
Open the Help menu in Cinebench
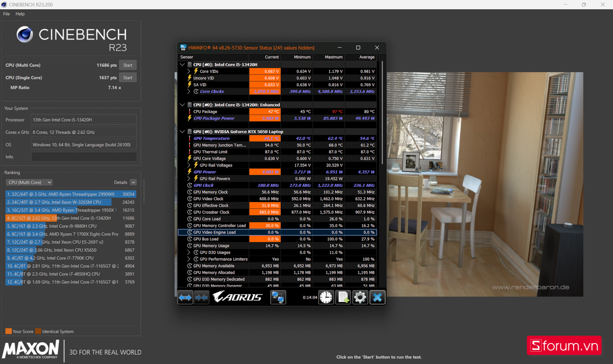(20, 14)
